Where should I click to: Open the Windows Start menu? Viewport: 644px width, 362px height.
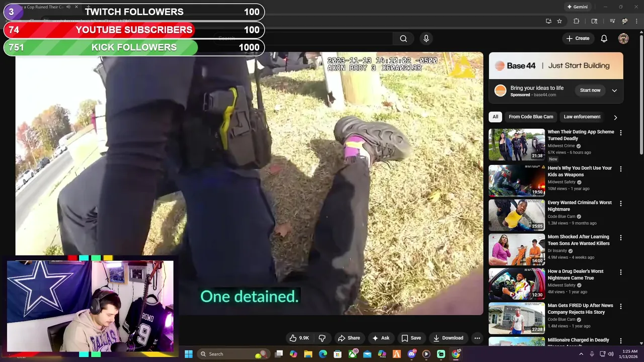pos(189,354)
